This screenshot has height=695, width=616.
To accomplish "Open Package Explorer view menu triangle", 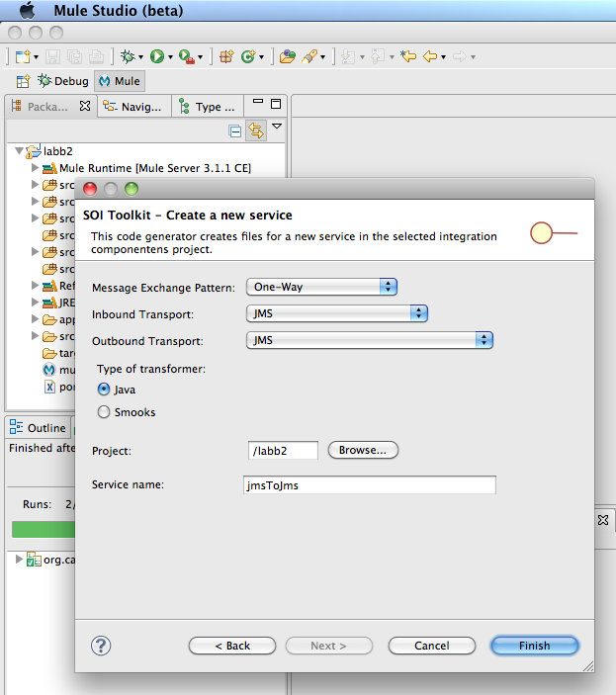I will (x=277, y=127).
